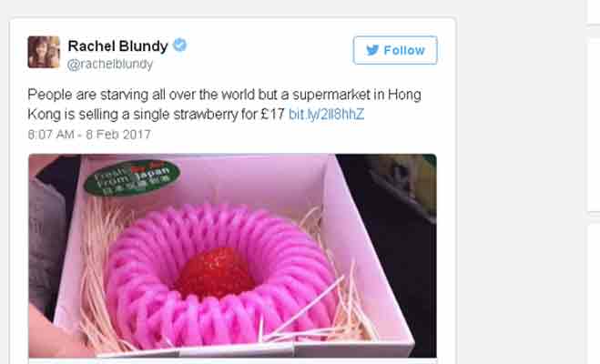Open the strawberry photo in the tweet
Image resolution: width=600 pixels, height=364 pixels.
(233, 256)
